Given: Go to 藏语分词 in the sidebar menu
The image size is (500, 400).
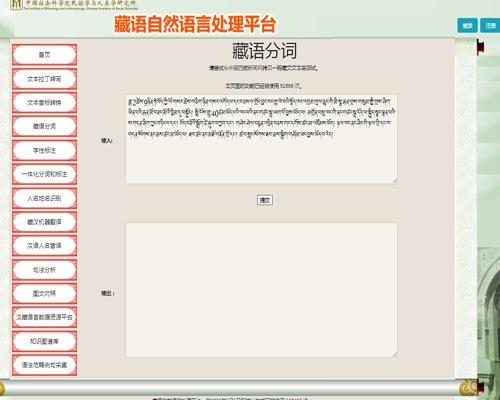Looking at the screenshot, I should tap(44, 126).
